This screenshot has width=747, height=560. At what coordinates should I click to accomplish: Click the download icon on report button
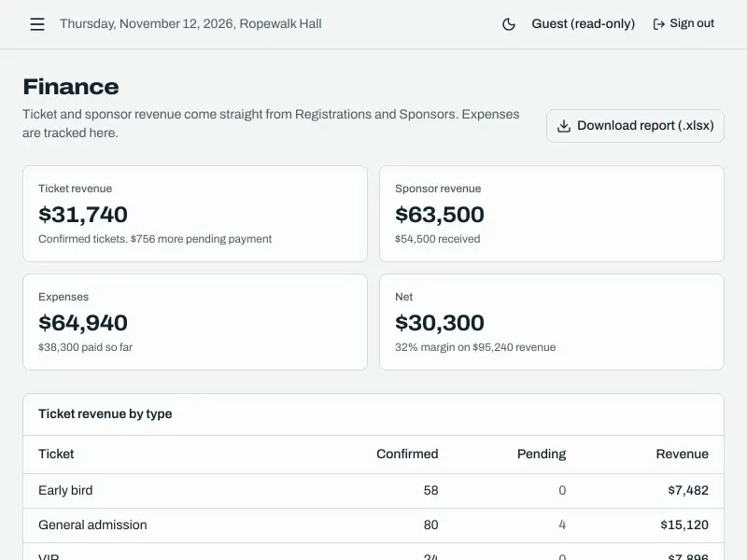click(x=564, y=126)
